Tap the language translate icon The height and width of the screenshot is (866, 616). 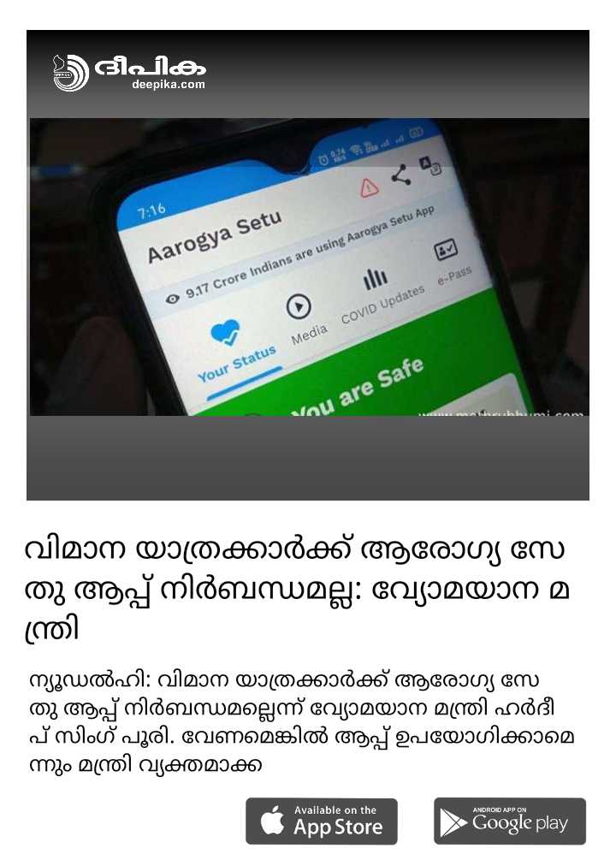point(430,165)
